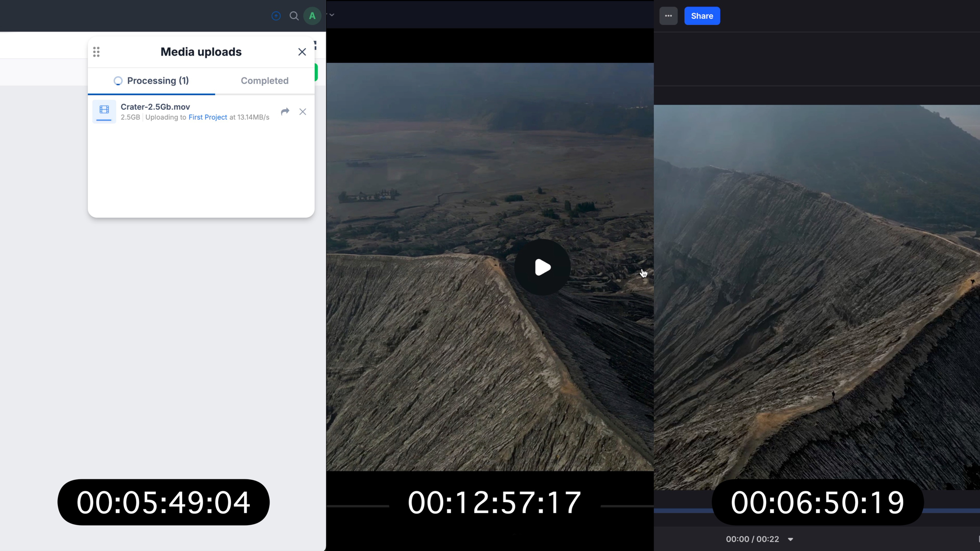The width and height of the screenshot is (980, 551).
Task: Open the First Project link
Action: pyautogui.click(x=208, y=117)
